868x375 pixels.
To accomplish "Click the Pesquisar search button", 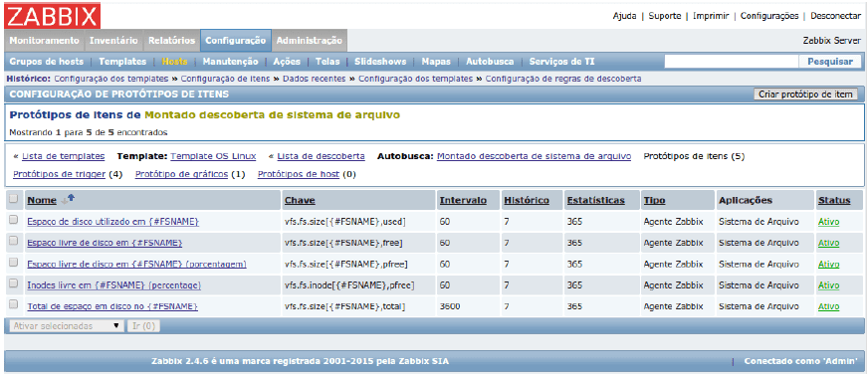I will [x=830, y=62].
